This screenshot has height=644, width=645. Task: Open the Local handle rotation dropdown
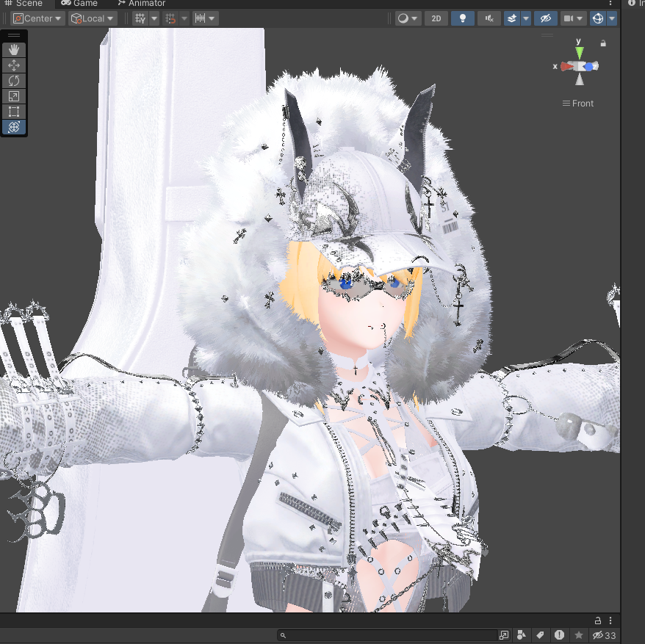93,18
